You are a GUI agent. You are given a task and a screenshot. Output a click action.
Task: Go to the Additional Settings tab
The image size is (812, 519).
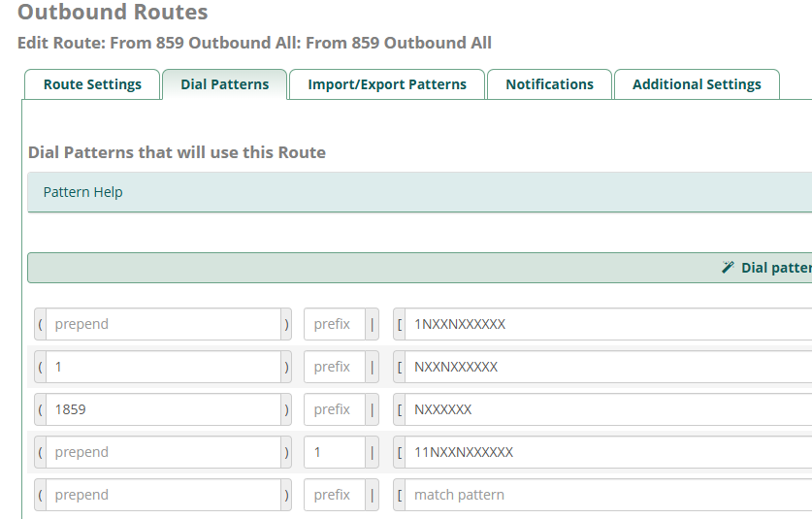[x=697, y=84]
